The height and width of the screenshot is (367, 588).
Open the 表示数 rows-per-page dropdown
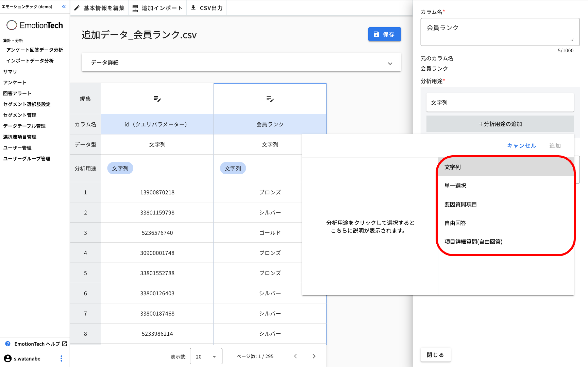click(206, 356)
